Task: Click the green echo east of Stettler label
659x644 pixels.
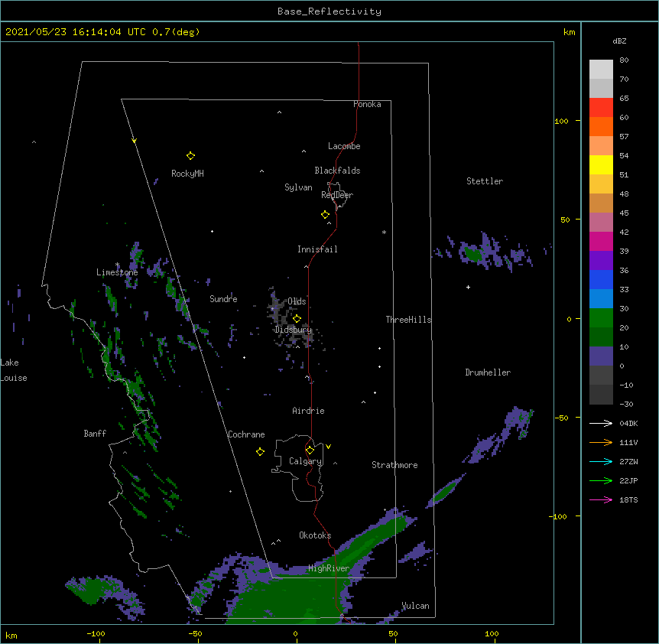Action: (x=473, y=255)
